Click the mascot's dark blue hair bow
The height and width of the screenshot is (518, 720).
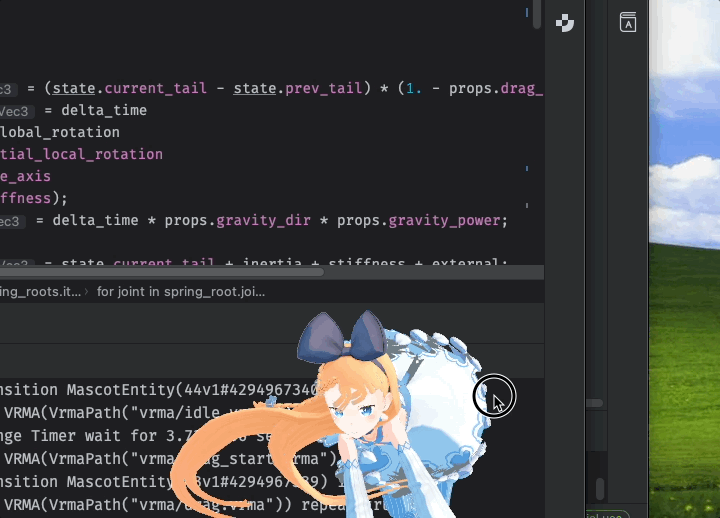point(341,338)
